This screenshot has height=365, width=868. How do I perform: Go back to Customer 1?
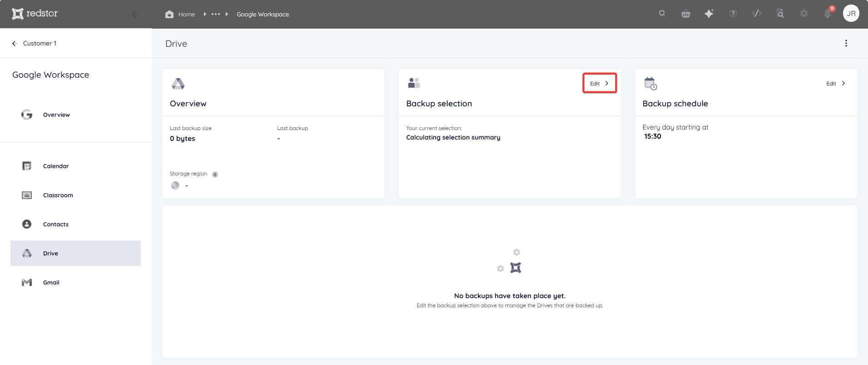40,43
